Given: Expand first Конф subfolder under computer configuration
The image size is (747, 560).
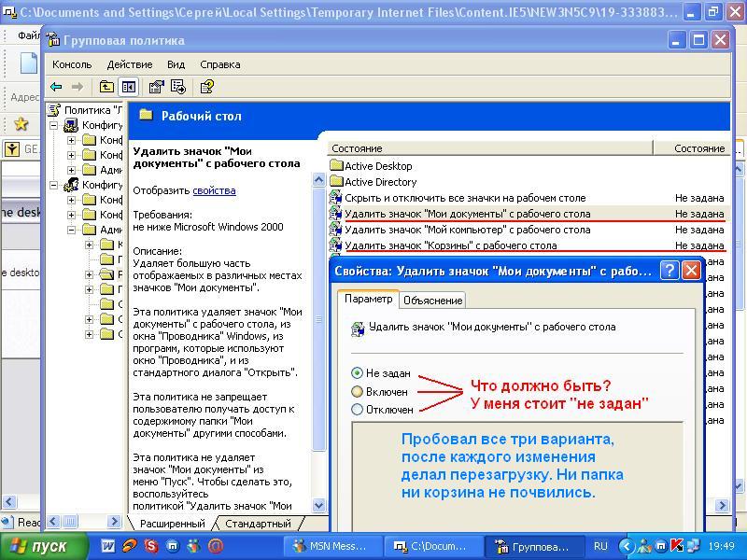Looking at the screenshot, I should click(72, 140).
